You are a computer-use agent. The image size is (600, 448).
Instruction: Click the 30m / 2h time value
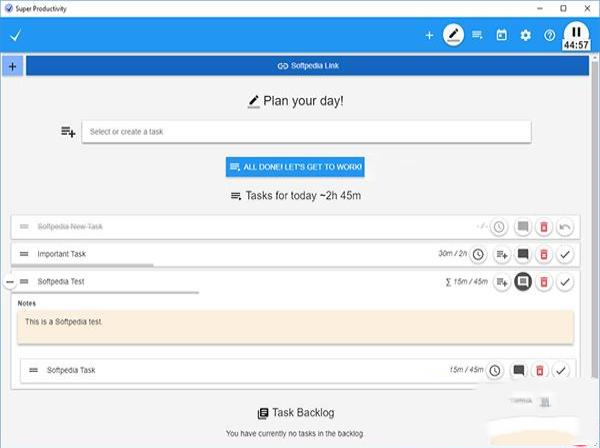pos(453,253)
